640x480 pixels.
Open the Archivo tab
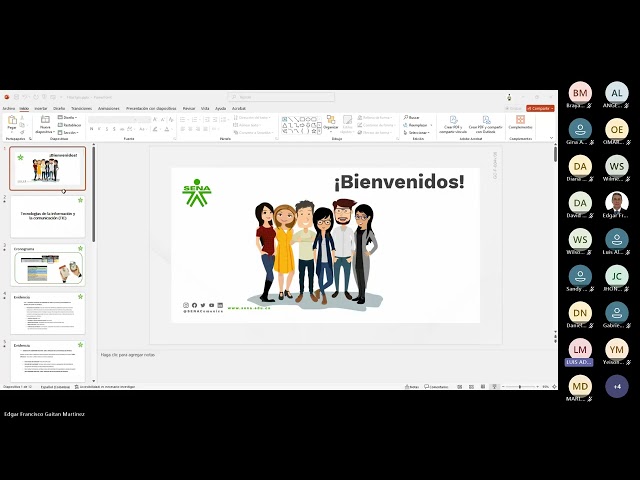(x=9, y=109)
